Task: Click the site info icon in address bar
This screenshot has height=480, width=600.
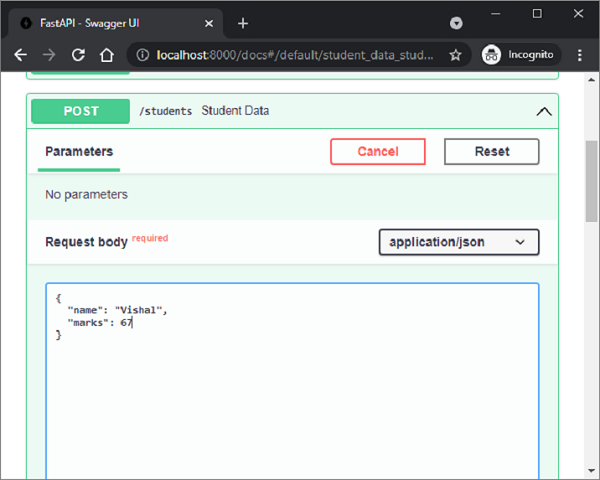Action: [x=141, y=56]
